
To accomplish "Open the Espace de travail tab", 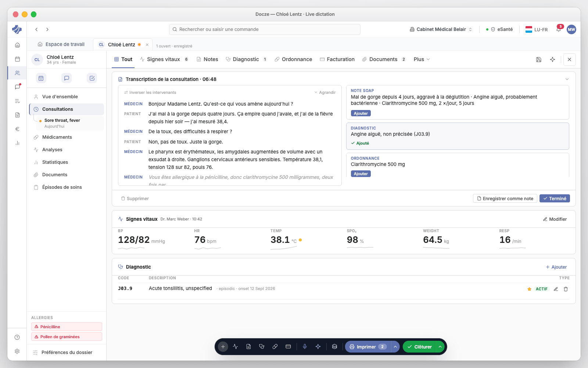I will click(x=61, y=44).
